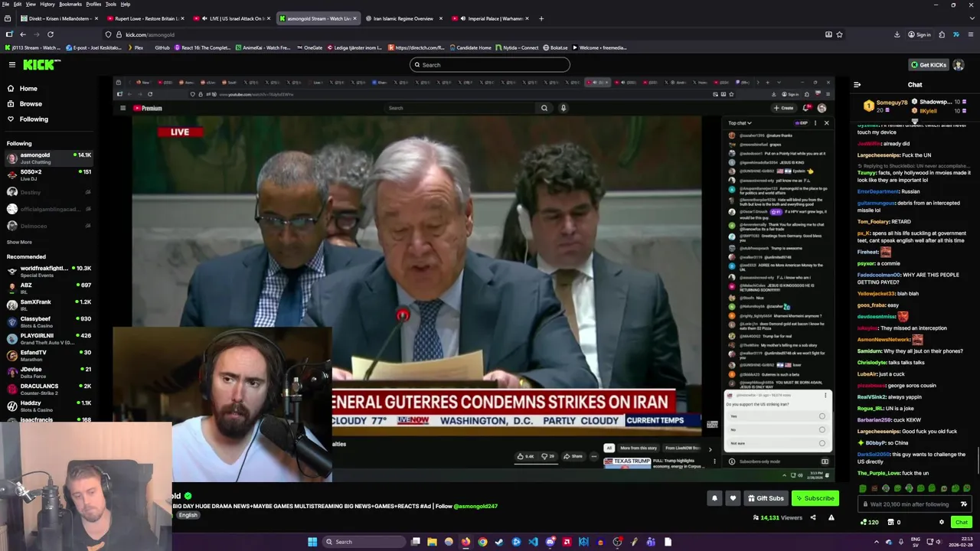Click the English language tag
This screenshot has height=551, width=980.
(188, 516)
